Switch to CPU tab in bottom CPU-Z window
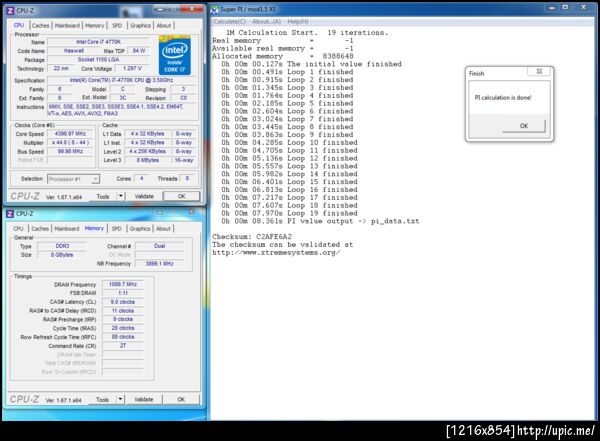This screenshot has width=600, height=441. (x=18, y=229)
